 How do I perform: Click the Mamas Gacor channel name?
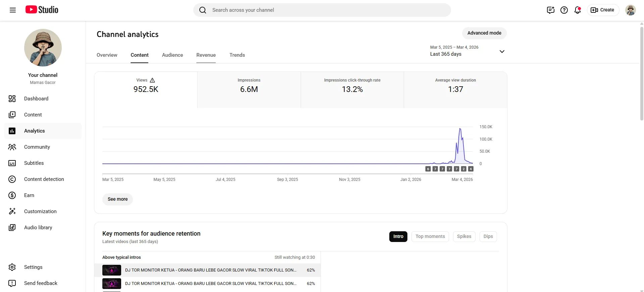(43, 83)
